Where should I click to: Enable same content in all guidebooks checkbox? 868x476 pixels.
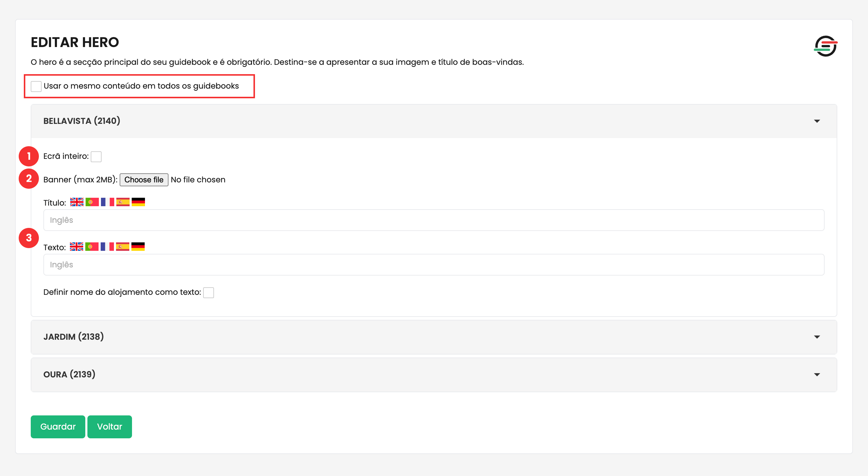tap(36, 86)
